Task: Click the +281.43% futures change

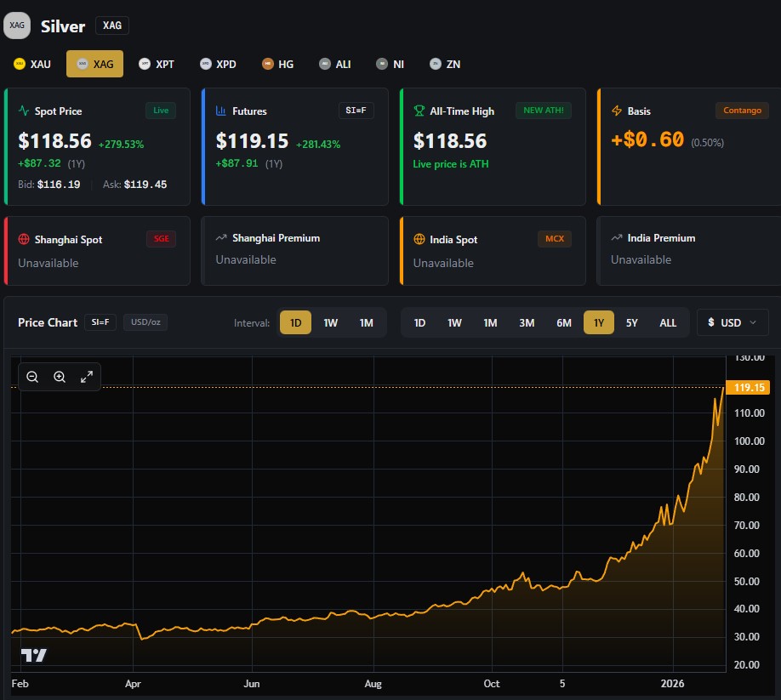Action: click(318, 145)
